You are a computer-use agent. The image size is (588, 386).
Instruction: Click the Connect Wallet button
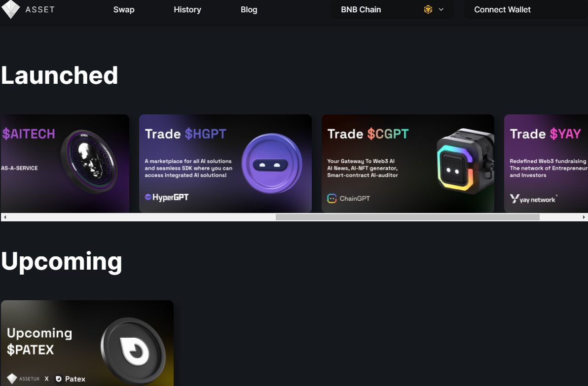(502, 10)
